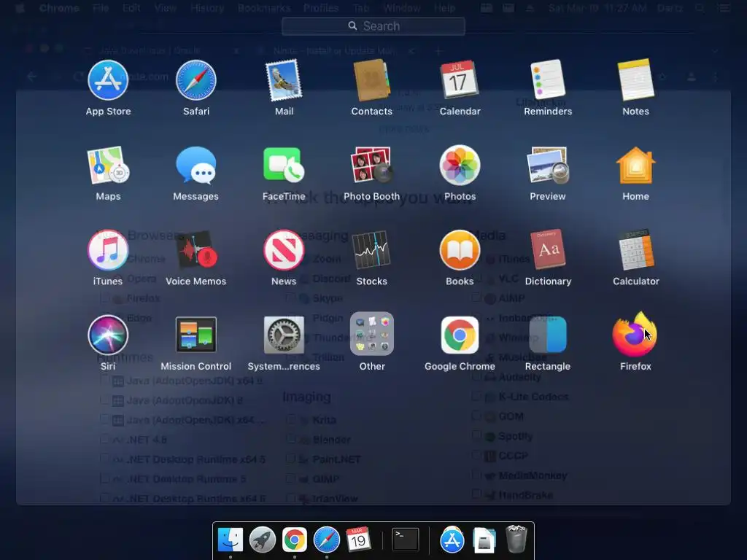Open the Dictionary app

pos(548,249)
